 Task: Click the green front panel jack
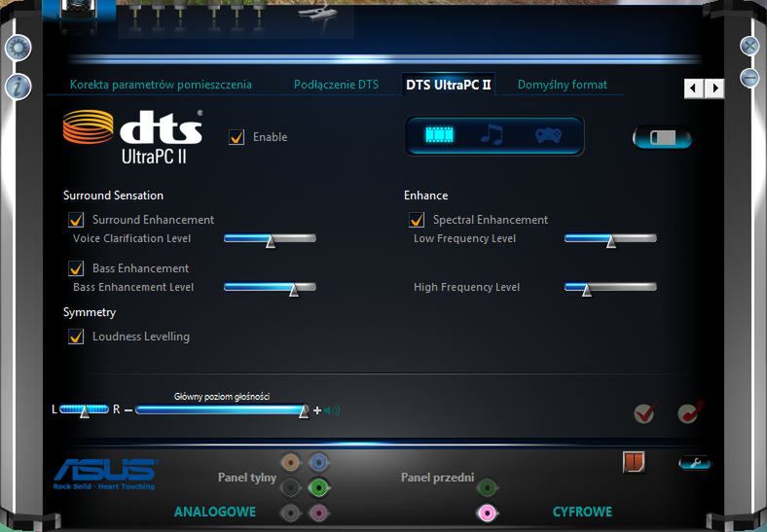pos(487,487)
